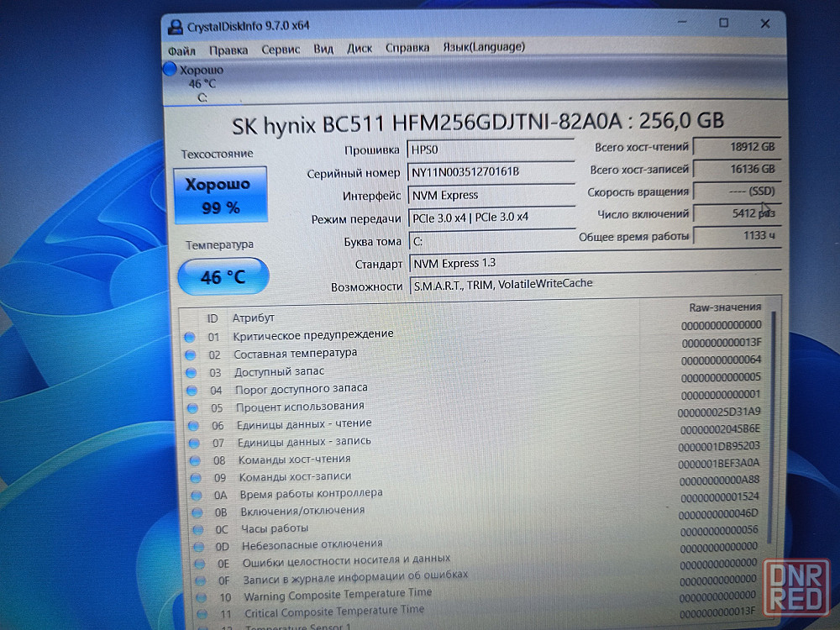Select the Единицы данных - чтение attribute text
The height and width of the screenshot is (630, 840).
[304, 423]
